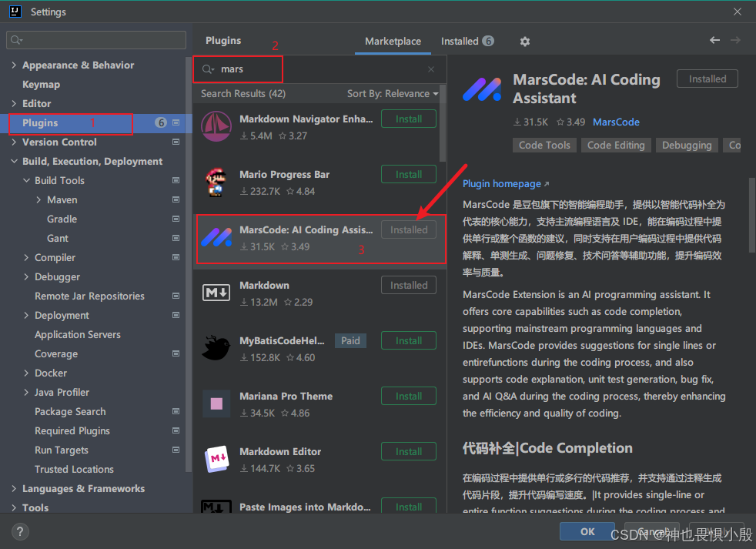Go forward with the right arrow
The width and height of the screenshot is (756, 549).
[735, 41]
